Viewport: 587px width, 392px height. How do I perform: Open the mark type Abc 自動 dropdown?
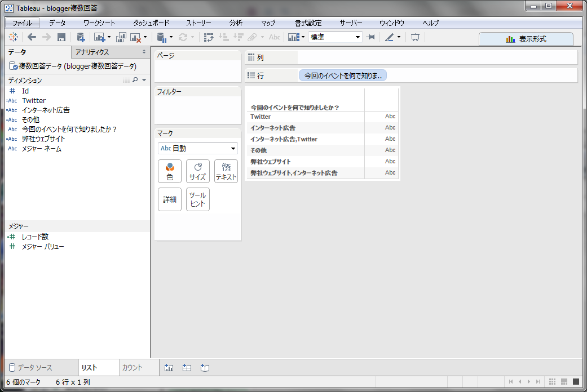tap(198, 149)
